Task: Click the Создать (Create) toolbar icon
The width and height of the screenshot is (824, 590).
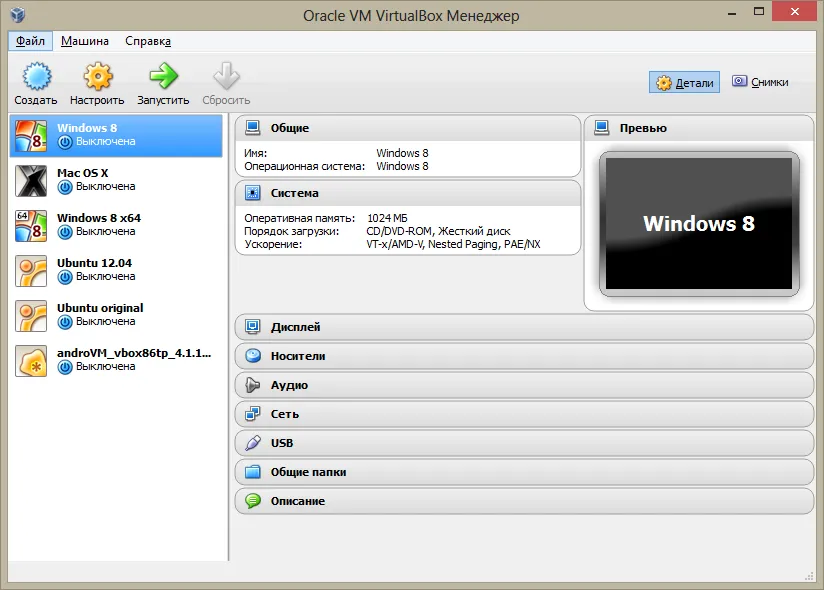Action: pos(37,77)
